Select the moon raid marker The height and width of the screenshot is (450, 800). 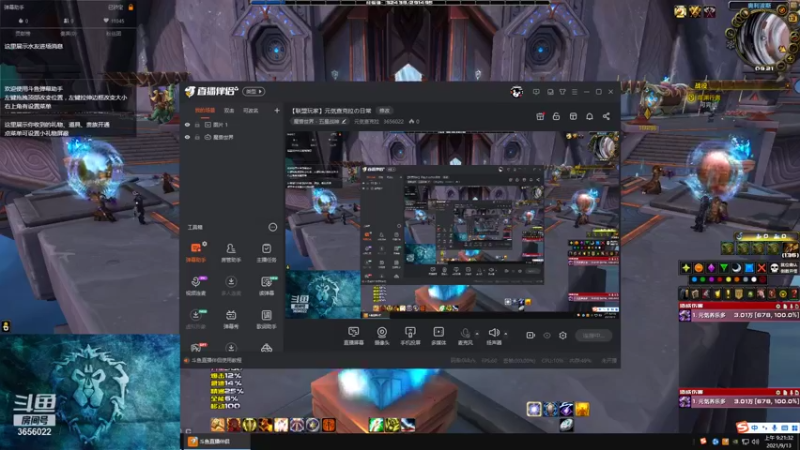coord(736,268)
